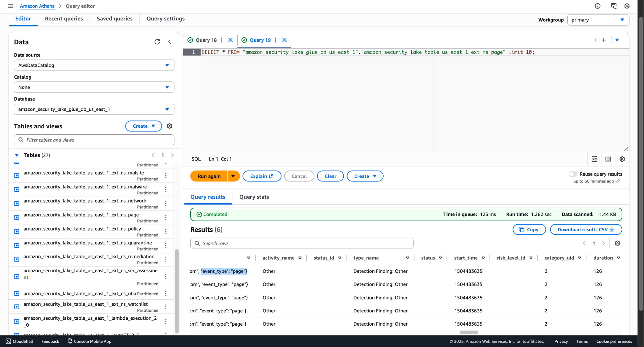Open actions menu for ext_ns_uba table
The image size is (644, 347).
[166, 294]
